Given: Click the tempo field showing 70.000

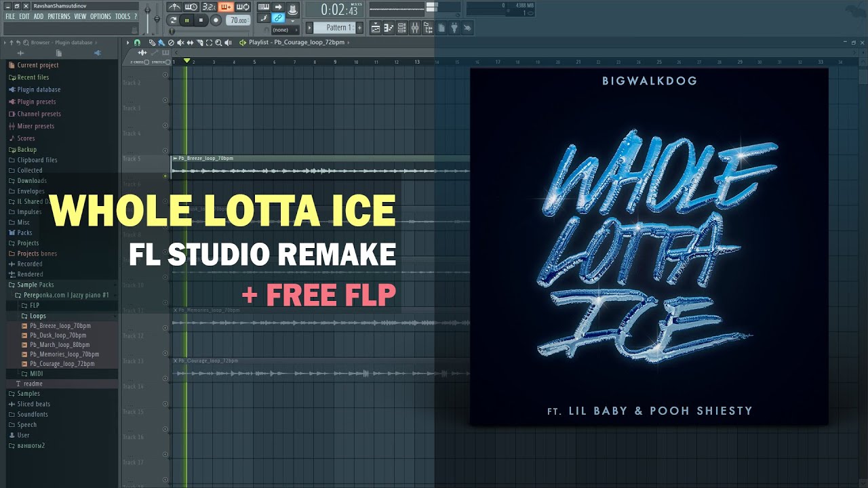Looking at the screenshot, I should point(238,20).
